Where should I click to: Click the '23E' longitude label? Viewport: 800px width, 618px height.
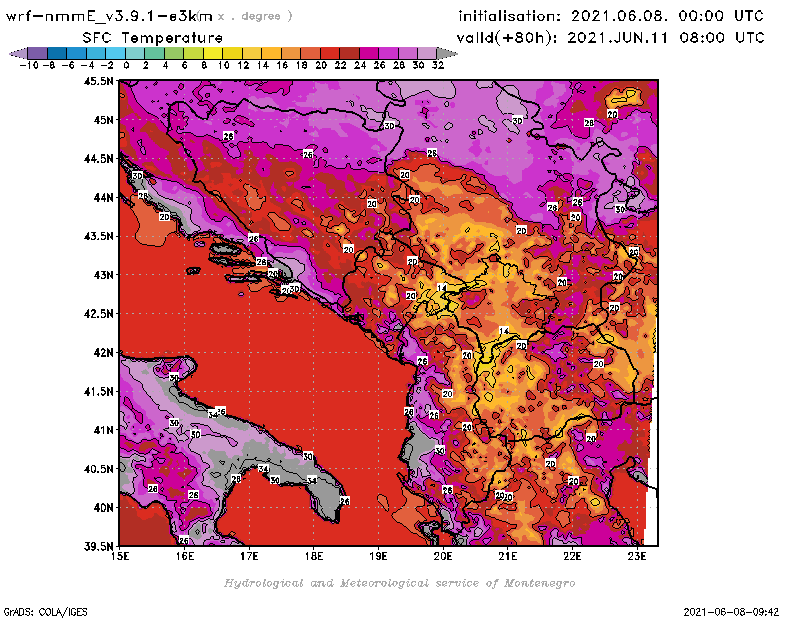coord(637,556)
